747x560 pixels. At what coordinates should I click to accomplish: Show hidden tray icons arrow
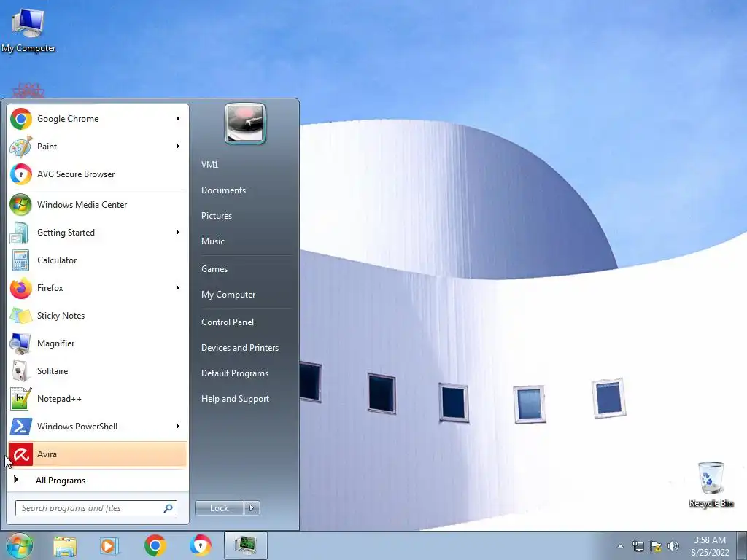click(620, 546)
